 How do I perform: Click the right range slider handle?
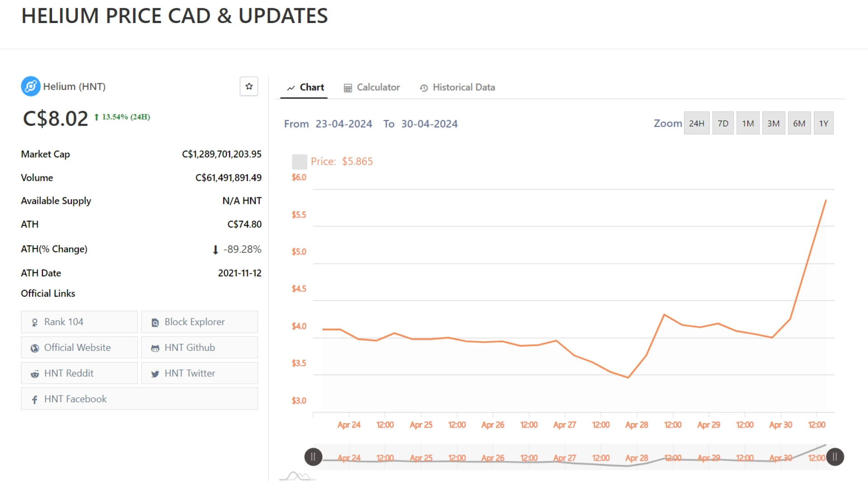point(835,457)
